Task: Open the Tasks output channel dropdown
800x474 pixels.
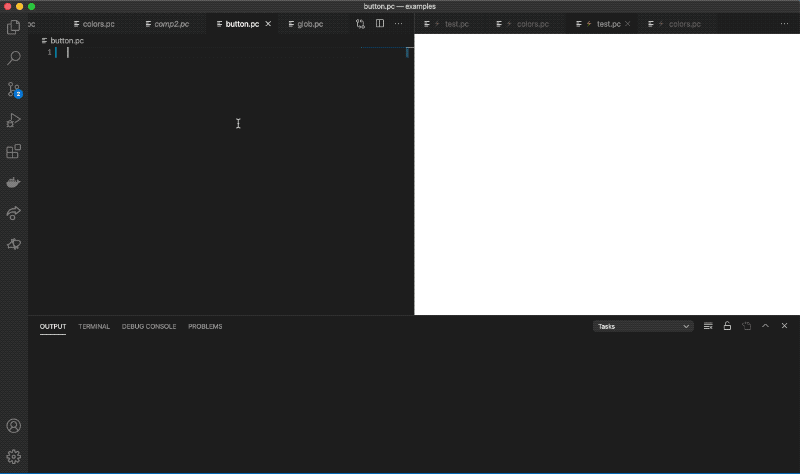Action: click(x=643, y=327)
